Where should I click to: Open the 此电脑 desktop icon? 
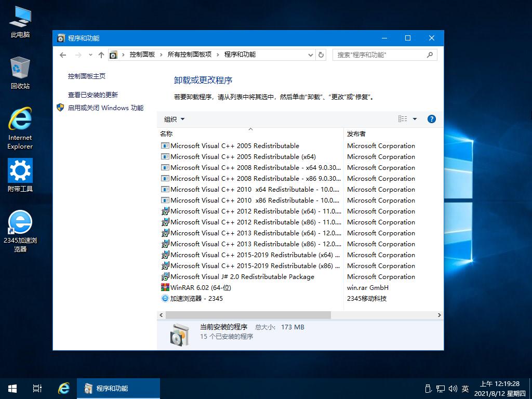tap(20, 22)
